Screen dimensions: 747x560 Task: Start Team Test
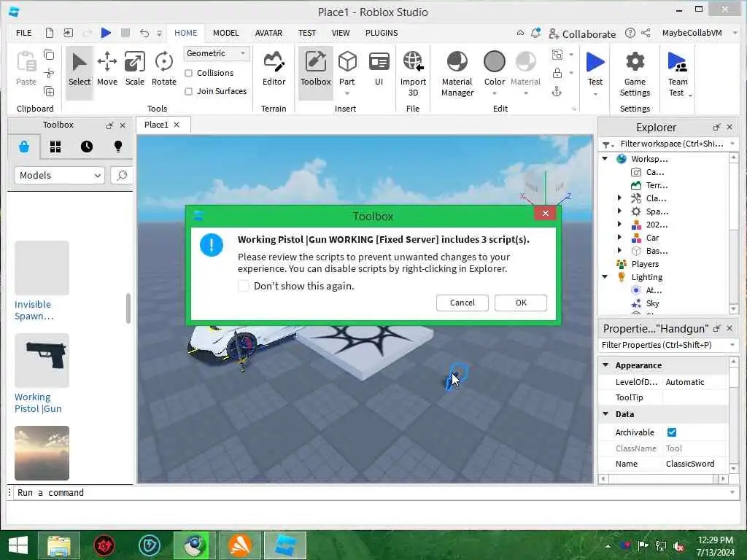[678, 74]
